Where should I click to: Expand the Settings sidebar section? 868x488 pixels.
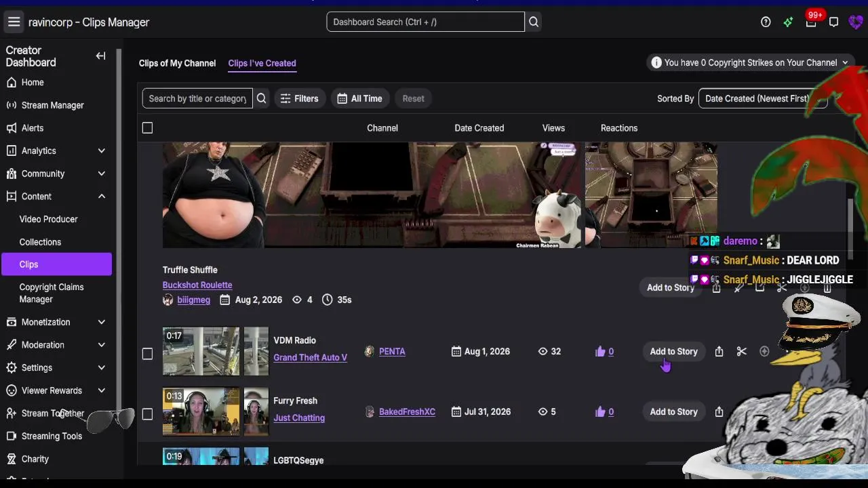tap(101, 367)
